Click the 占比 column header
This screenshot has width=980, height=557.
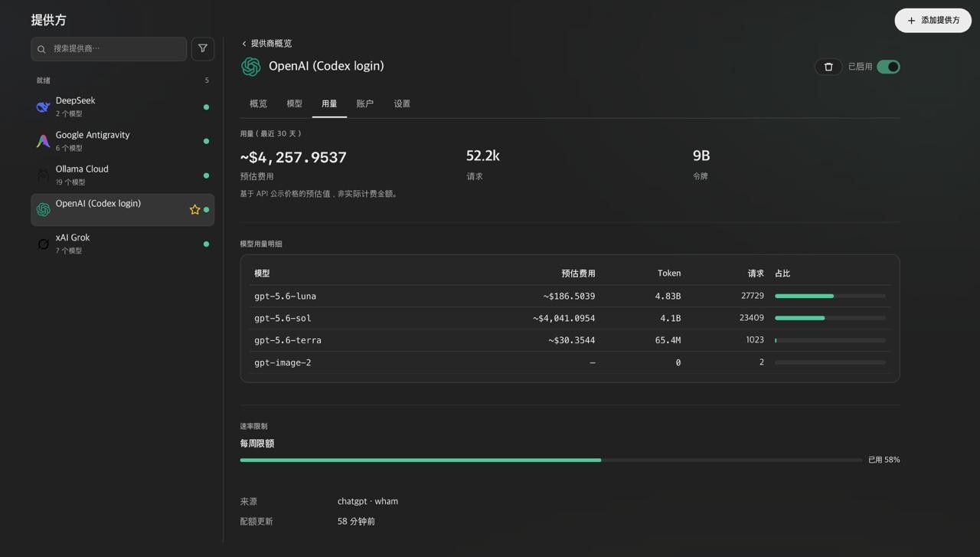782,274
